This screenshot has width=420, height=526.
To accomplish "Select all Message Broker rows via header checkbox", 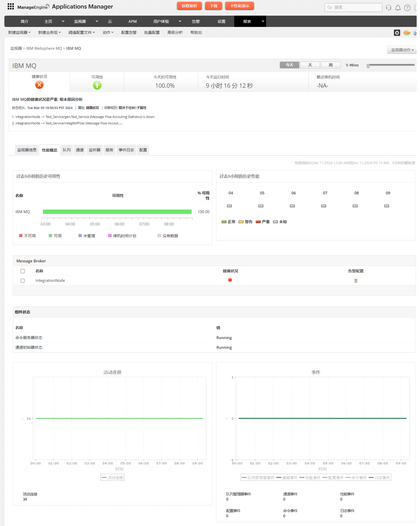I will tap(23, 271).
